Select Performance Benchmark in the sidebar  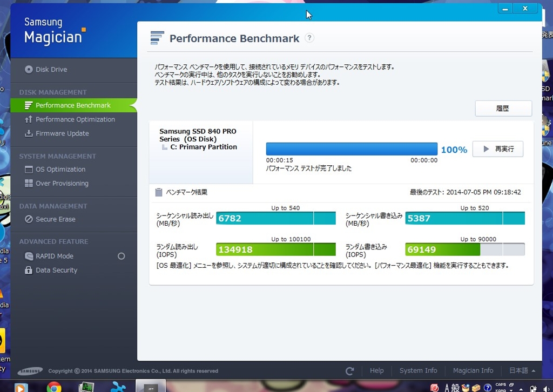(x=73, y=105)
